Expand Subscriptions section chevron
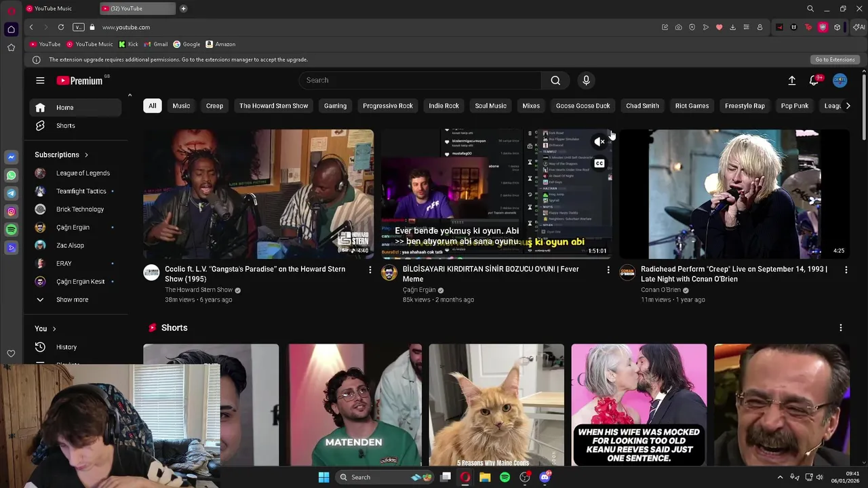 click(x=86, y=155)
